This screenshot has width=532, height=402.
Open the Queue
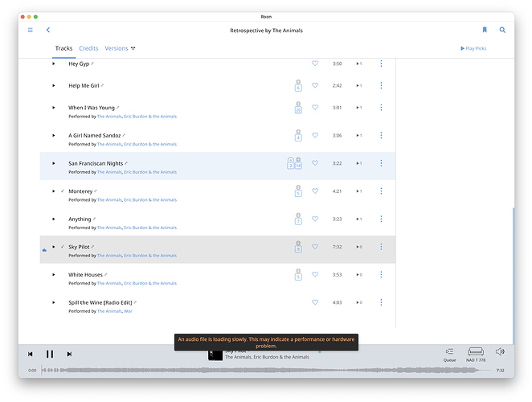(449, 355)
